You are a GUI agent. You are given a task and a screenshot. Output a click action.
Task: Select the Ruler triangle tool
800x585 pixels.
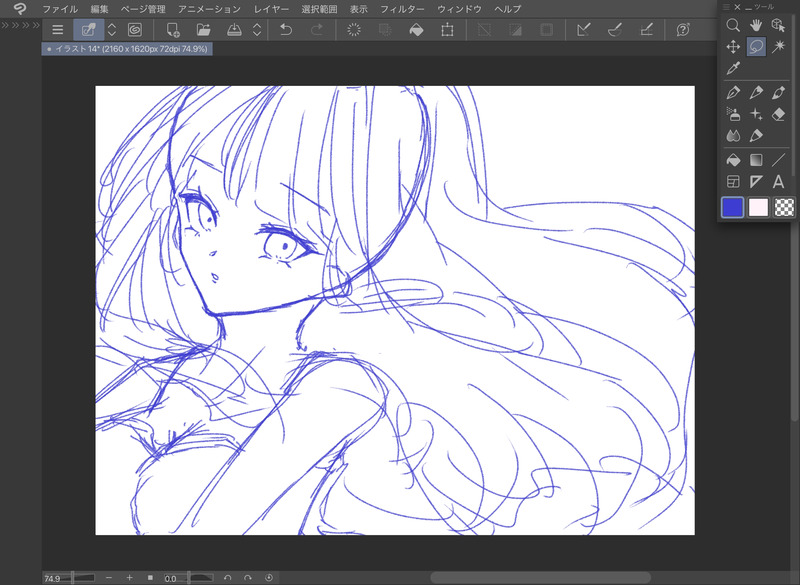point(756,182)
